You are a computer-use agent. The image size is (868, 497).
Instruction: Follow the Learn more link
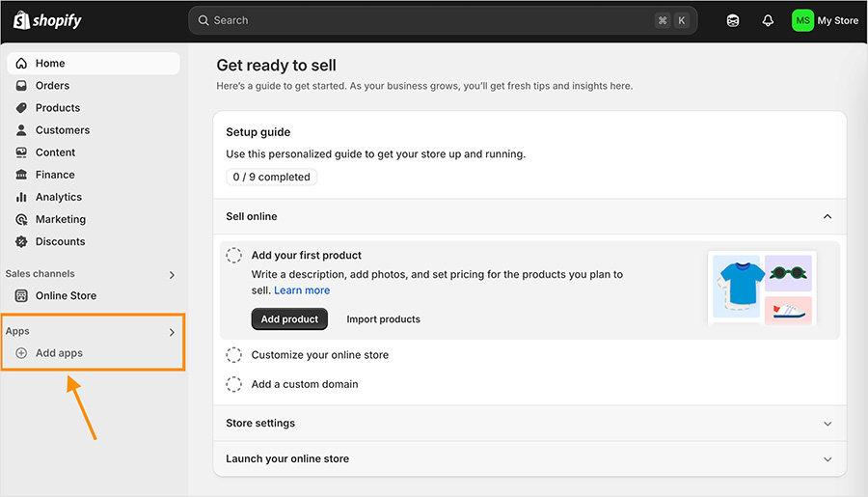click(302, 290)
